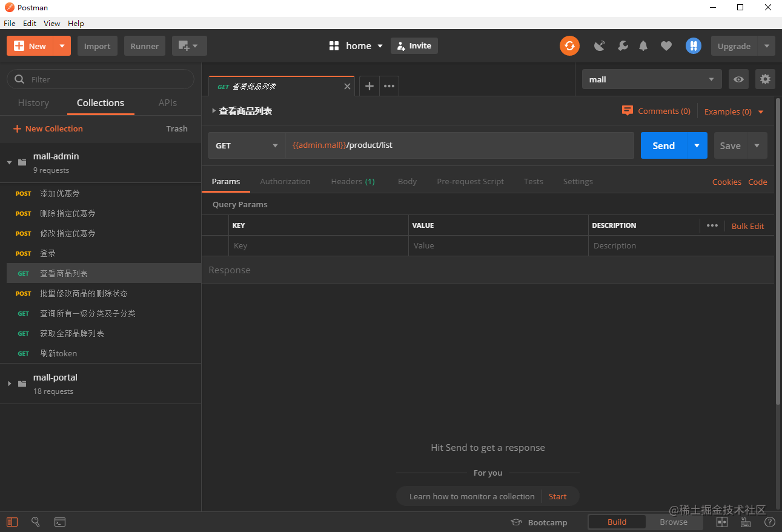Open the File menu
This screenshot has height=532, width=782.
coord(10,24)
